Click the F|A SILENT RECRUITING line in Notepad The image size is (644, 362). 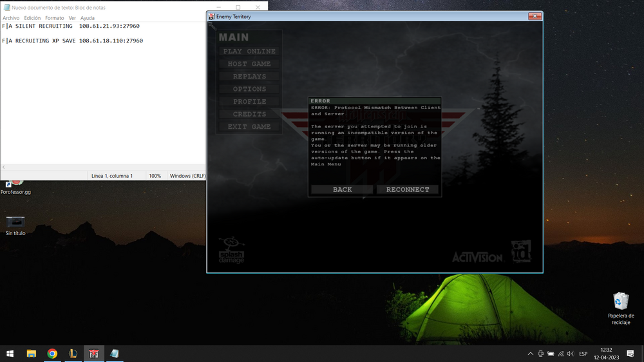(x=71, y=26)
